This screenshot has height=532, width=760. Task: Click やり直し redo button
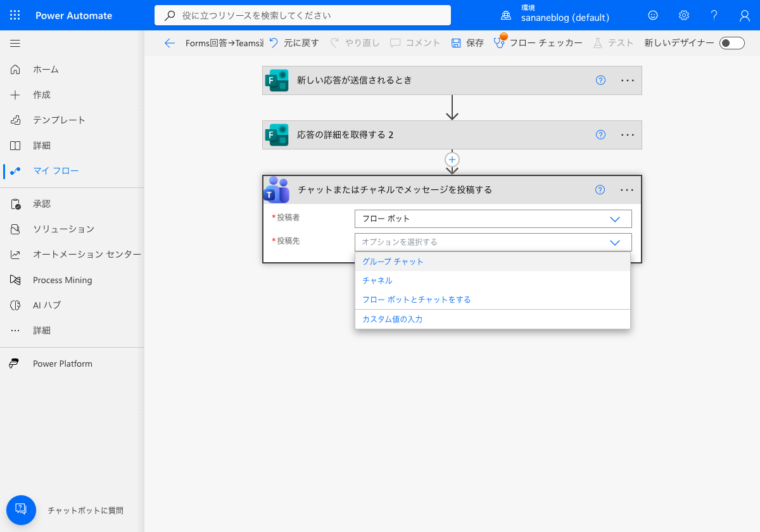(355, 43)
